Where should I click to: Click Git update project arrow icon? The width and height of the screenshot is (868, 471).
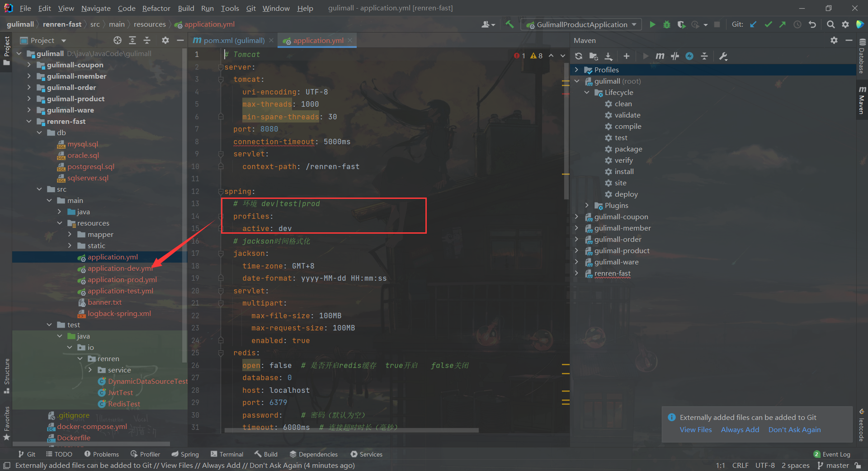click(753, 24)
